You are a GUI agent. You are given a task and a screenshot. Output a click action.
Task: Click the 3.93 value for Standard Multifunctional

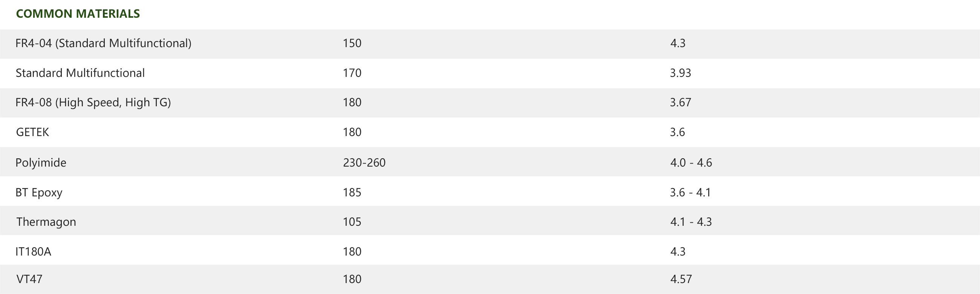click(680, 73)
